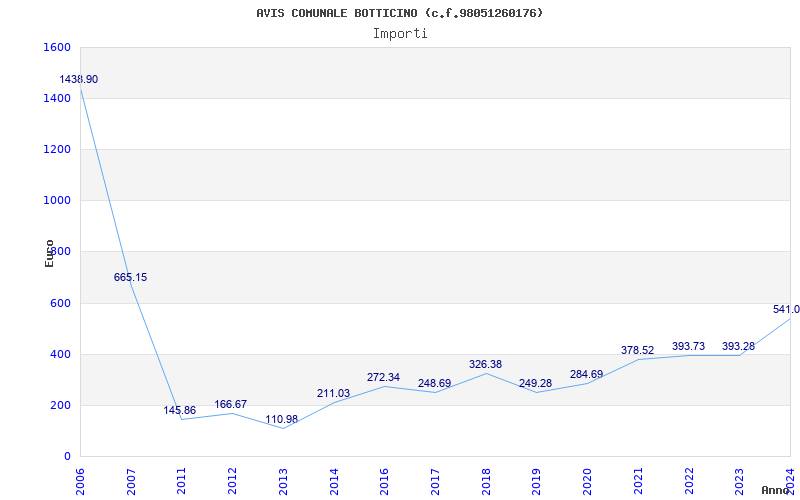
Task: Click the x-axis year 2011
Action: 182,482
